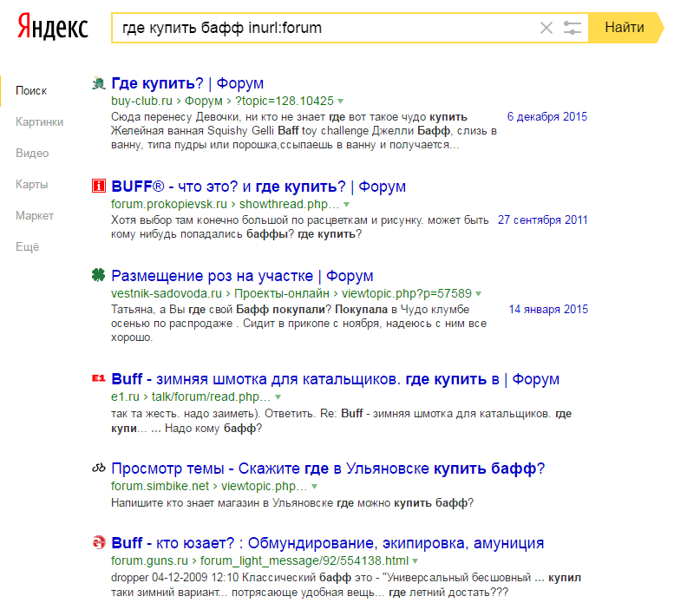Viewport: 687px width, 616px height.
Task: Click the Найти search button
Action: click(x=625, y=28)
